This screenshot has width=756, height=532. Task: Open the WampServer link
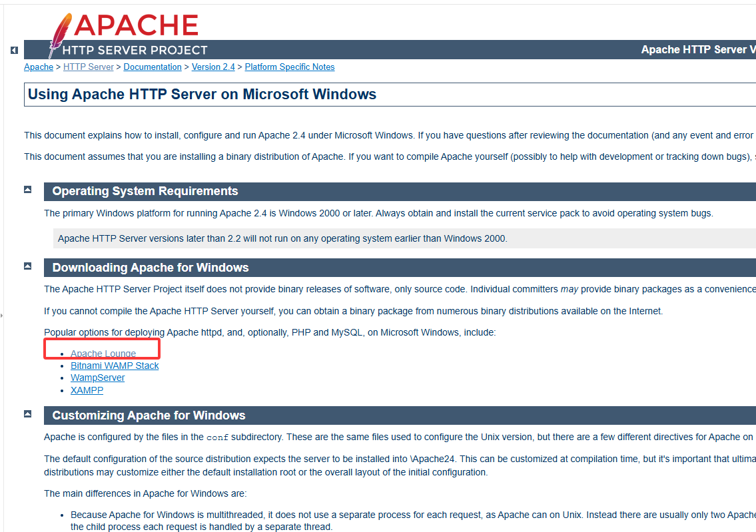coord(97,378)
